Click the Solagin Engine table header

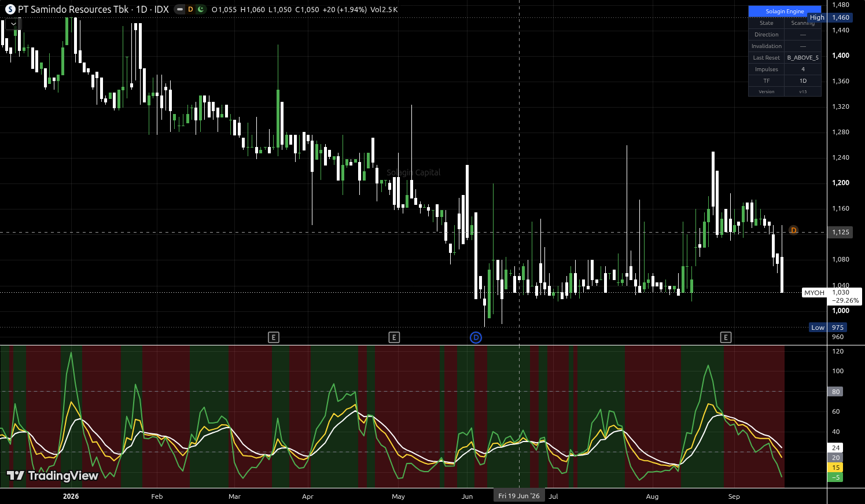coord(785,11)
